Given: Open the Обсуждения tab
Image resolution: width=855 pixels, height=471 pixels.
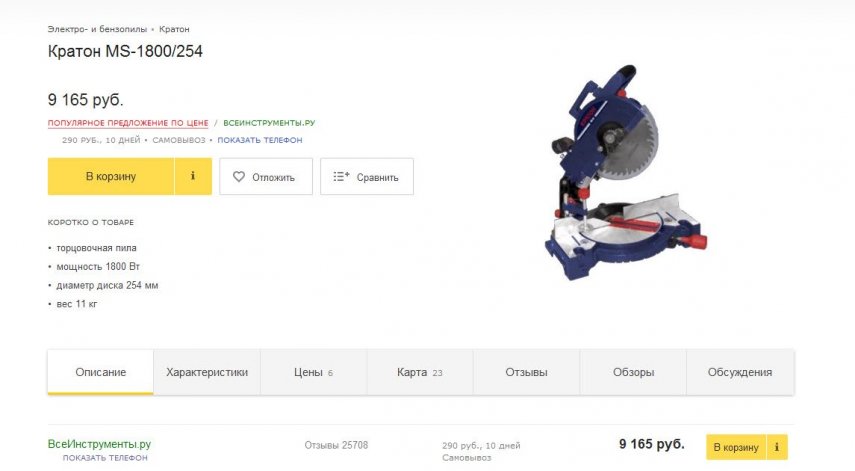Looking at the screenshot, I should coord(740,372).
